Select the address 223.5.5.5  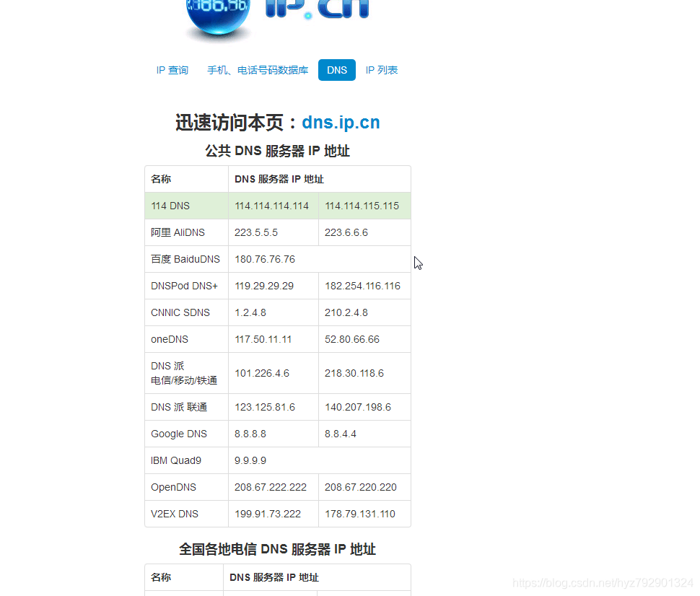pyautogui.click(x=255, y=232)
